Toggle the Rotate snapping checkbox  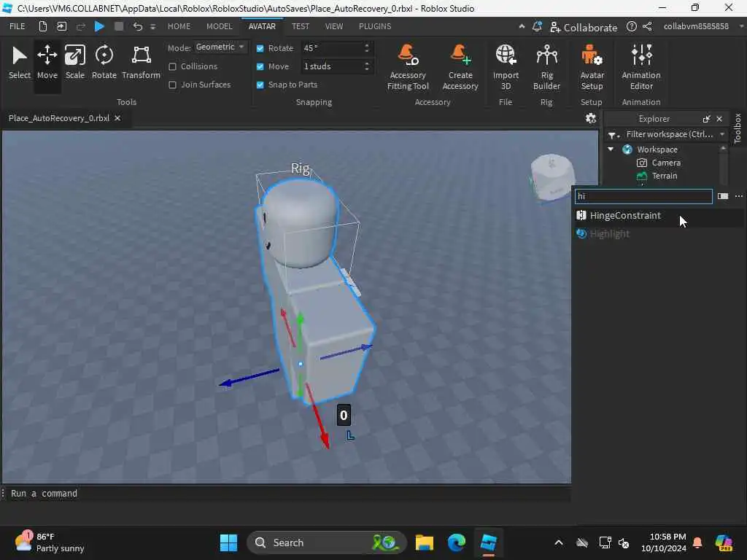point(260,48)
